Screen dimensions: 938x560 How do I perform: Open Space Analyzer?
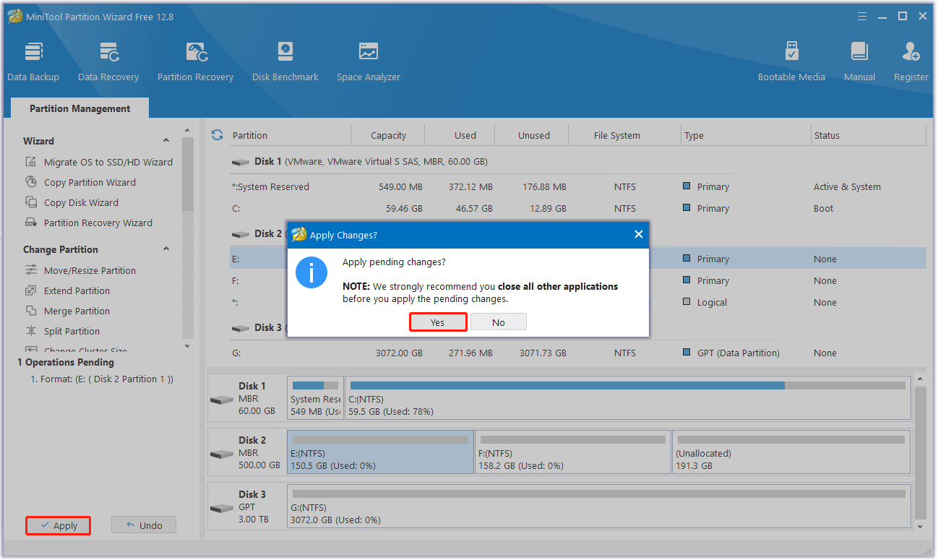[369, 61]
